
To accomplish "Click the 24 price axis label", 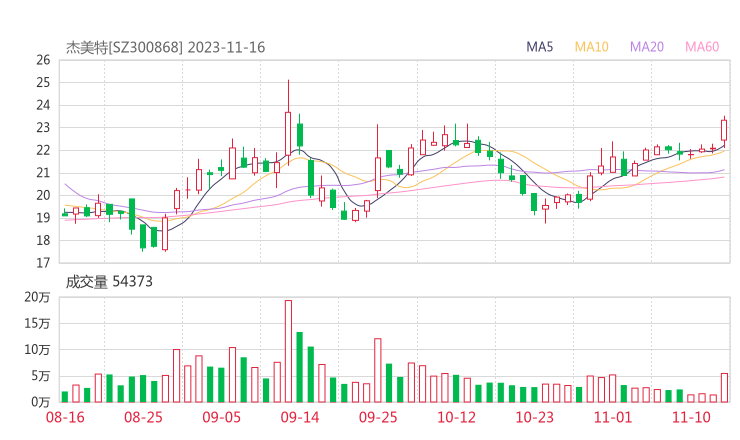I will [43, 105].
